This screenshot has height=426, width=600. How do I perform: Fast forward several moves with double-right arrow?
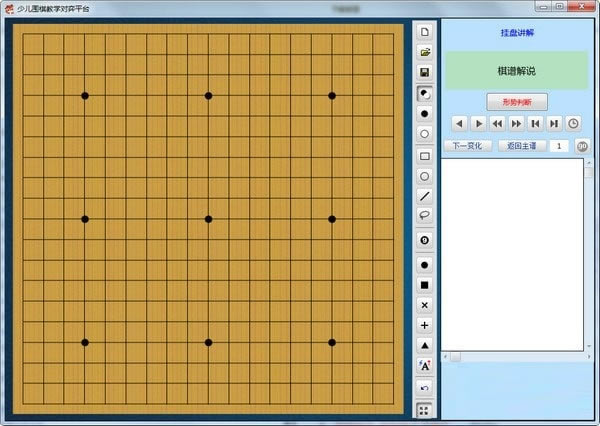coord(516,124)
